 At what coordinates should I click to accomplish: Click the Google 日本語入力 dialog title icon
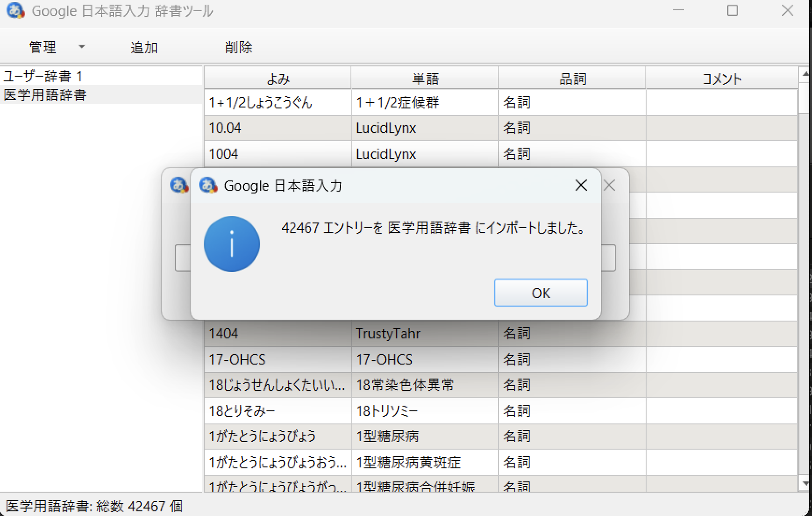point(208,186)
